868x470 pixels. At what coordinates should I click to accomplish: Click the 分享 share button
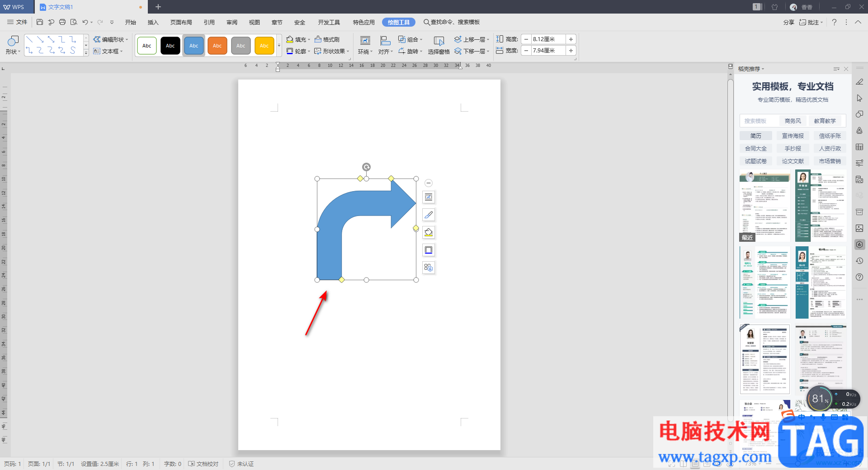pyautogui.click(x=788, y=22)
